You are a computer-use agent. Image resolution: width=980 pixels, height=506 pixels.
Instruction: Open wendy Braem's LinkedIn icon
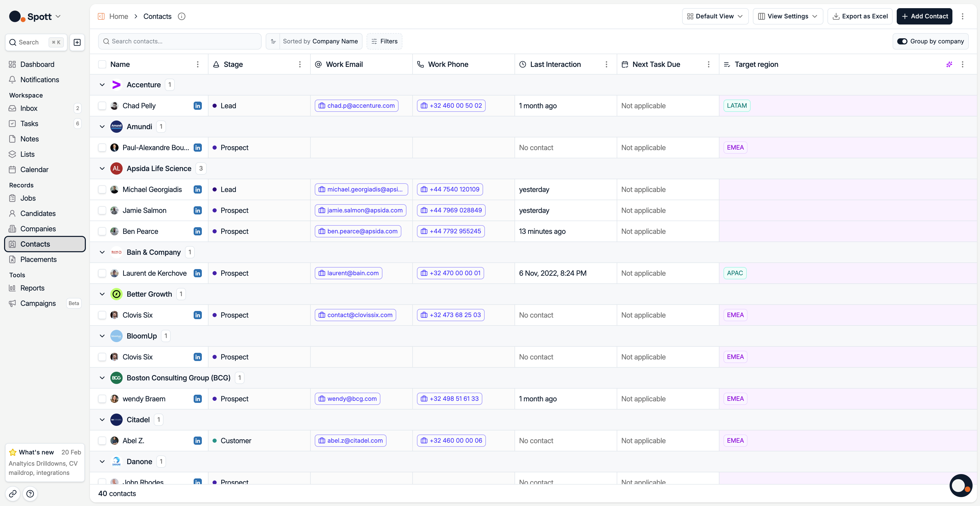(x=197, y=399)
